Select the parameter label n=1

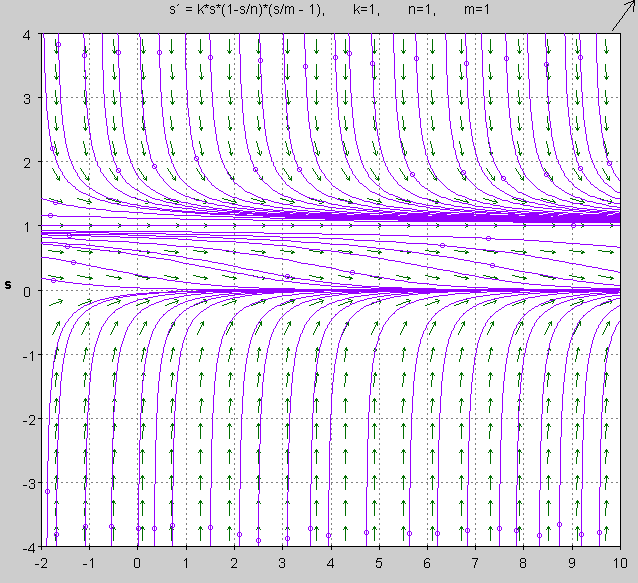422,9
